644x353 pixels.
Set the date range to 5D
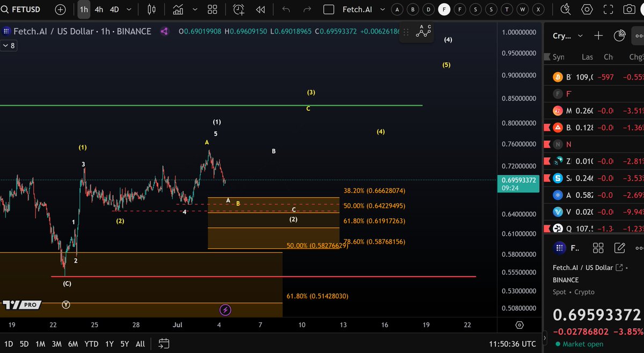tap(24, 343)
